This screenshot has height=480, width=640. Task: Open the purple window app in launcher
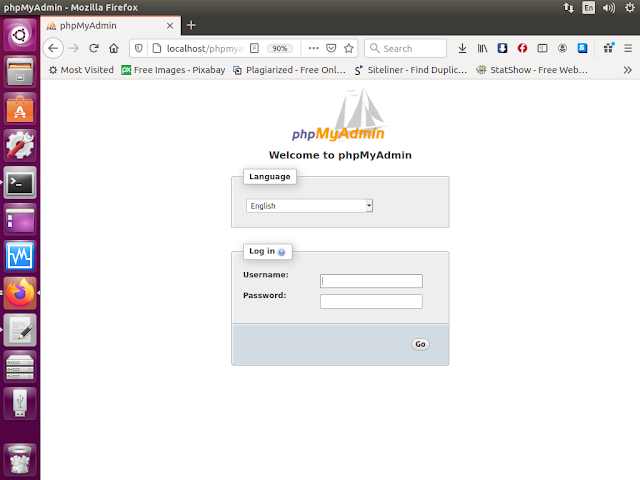coord(20,220)
